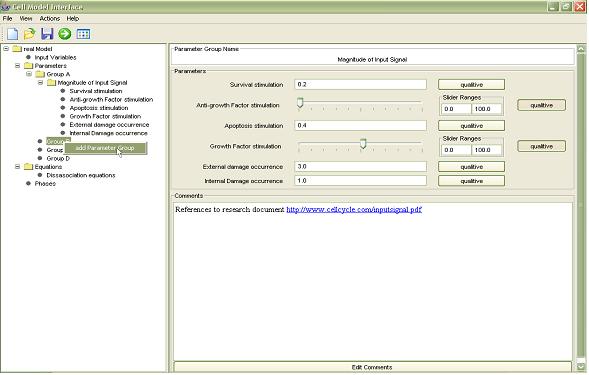Click Magnitude of Input Signal folder icon
This screenshot has width=589, height=375.
(x=51, y=83)
